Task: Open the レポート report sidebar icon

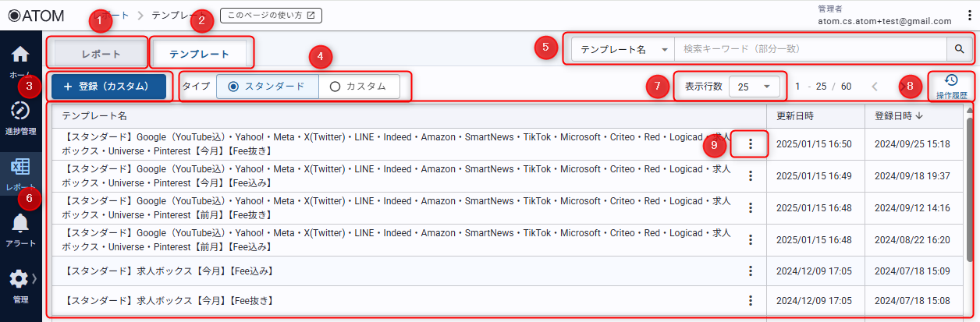Action: (x=20, y=168)
